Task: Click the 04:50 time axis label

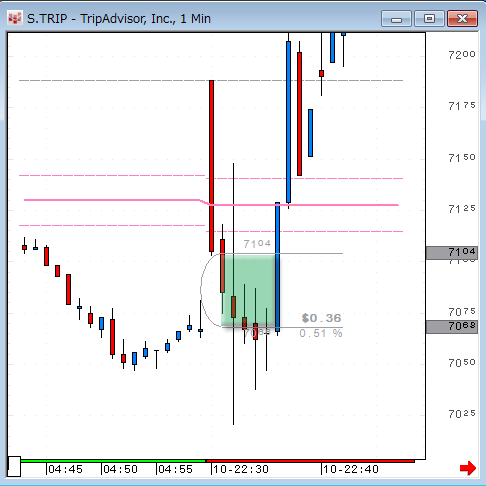Action: click(120, 469)
